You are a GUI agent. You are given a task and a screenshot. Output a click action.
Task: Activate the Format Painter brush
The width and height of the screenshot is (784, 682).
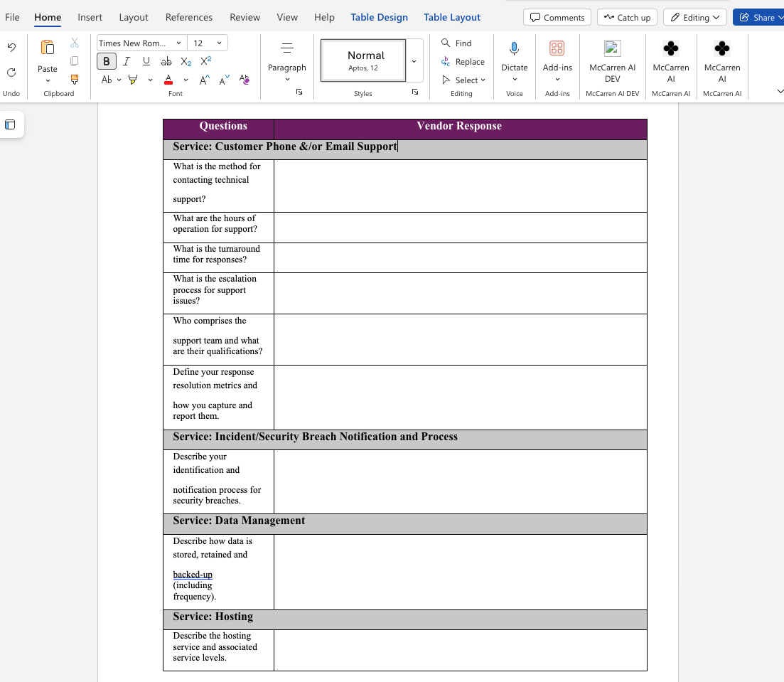coord(75,79)
